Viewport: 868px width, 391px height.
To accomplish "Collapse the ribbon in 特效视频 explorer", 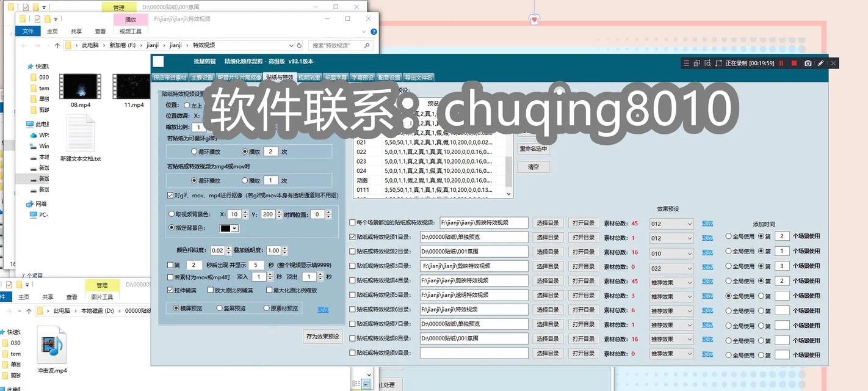I will click(365, 32).
